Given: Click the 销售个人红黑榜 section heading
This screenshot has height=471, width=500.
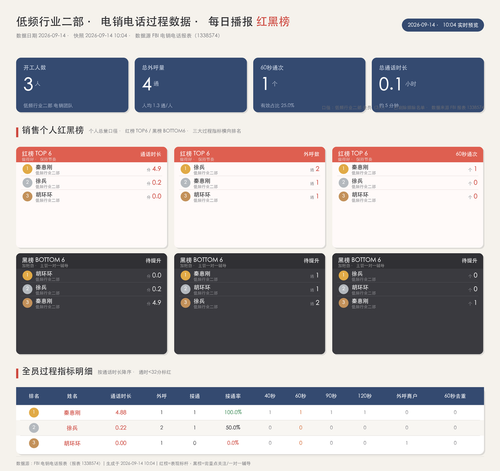Looking at the screenshot, I should click(53, 130).
